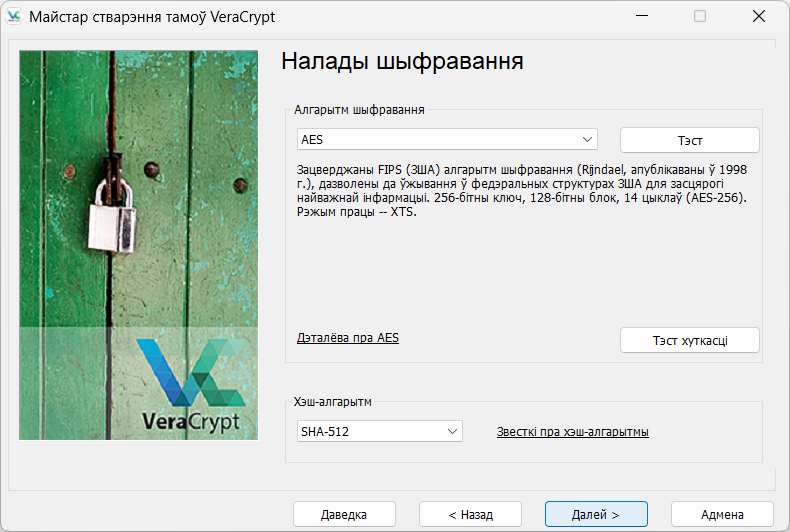Click the Налады шыфравання heading
Image resolution: width=790 pixels, height=532 pixels.
click(x=402, y=61)
